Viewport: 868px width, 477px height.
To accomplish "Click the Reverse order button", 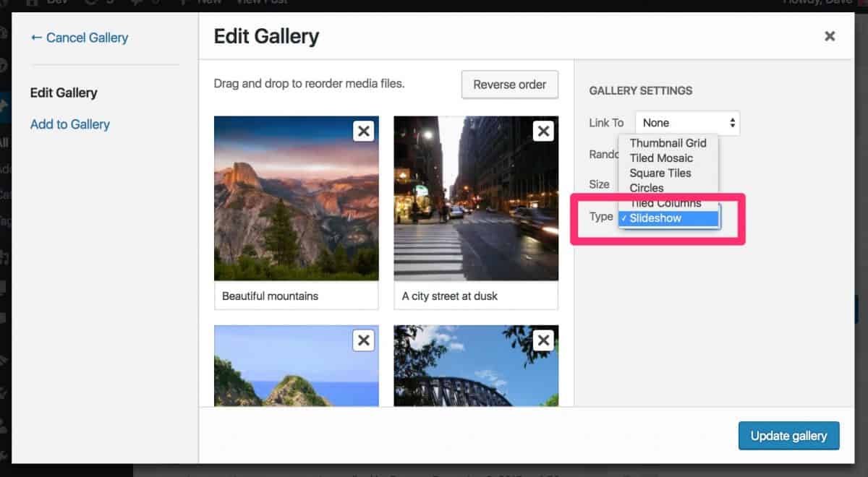I will click(510, 85).
